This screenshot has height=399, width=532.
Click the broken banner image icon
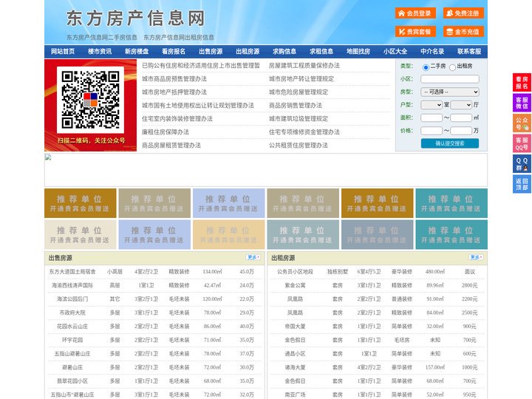[48, 157]
